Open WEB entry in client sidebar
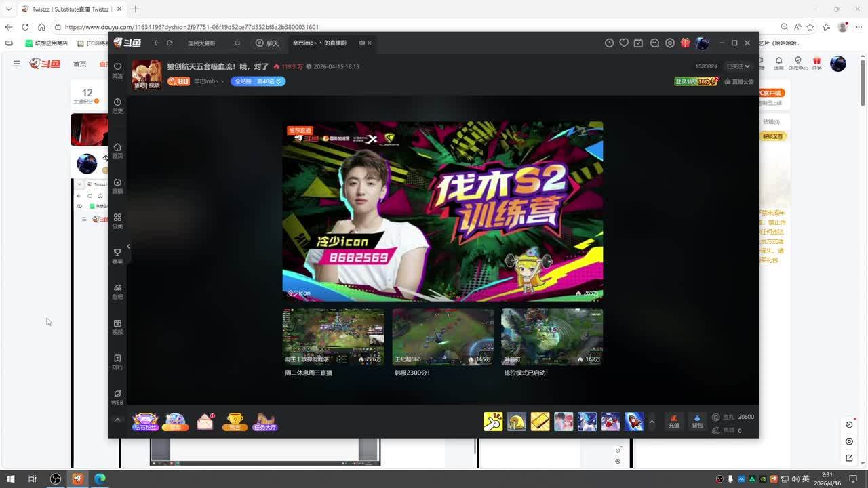The height and width of the screenshot is (488, 868). click(x=117, y=397)
